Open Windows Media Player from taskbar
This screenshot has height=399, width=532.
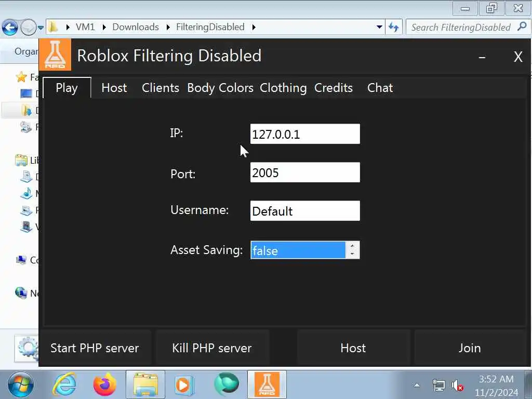point(184,385)
